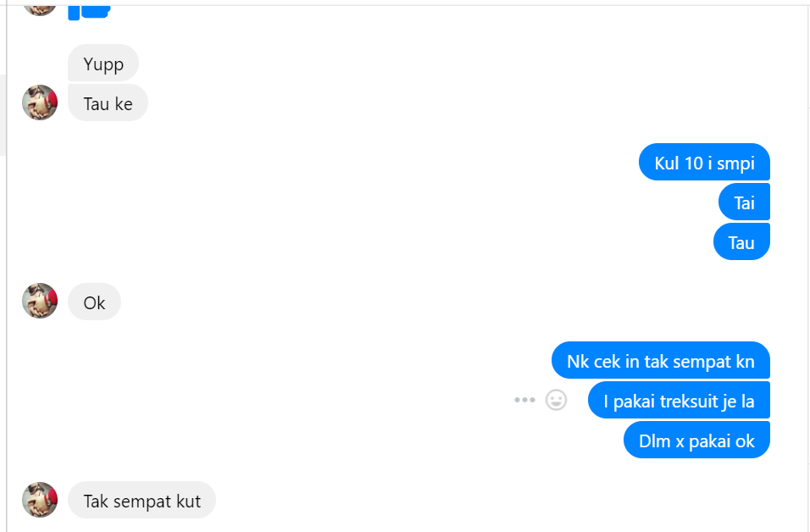Screen dimensions: 810x532
Task: Open sender avatar beside 'Tak sempat kut'
Action: (x=40, y=500)
